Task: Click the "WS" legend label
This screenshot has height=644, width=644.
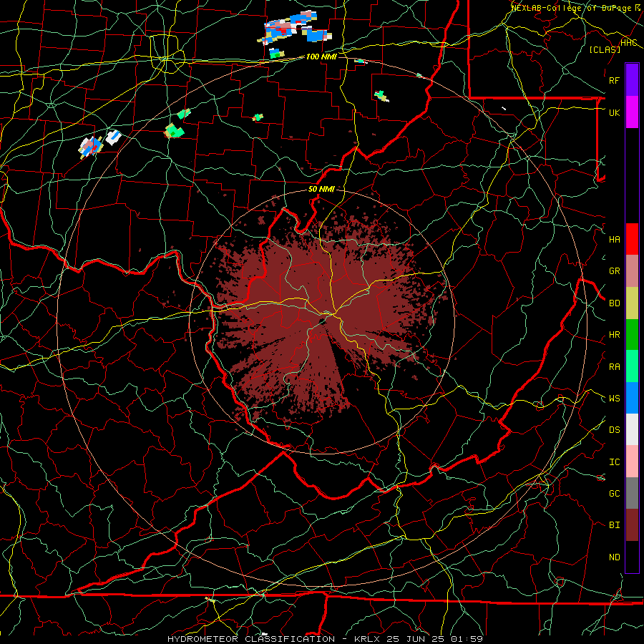Action: [x=615, y=399]
